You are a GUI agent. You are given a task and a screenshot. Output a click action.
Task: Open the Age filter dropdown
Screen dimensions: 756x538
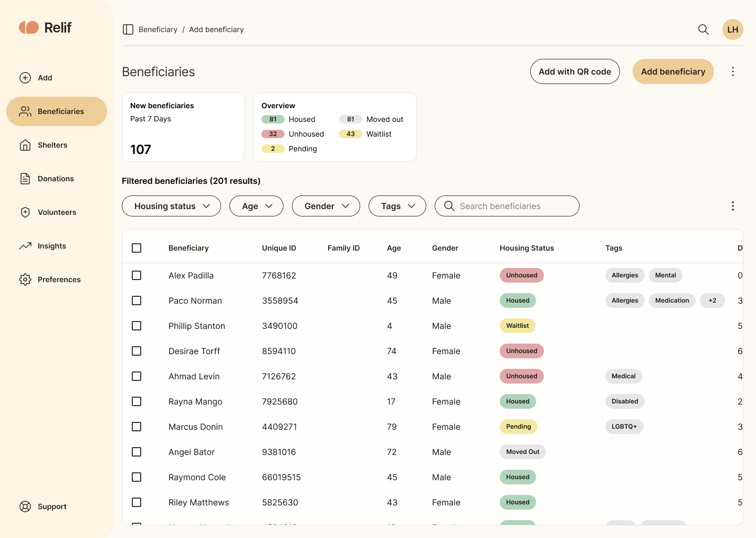(x=256, y=206)
